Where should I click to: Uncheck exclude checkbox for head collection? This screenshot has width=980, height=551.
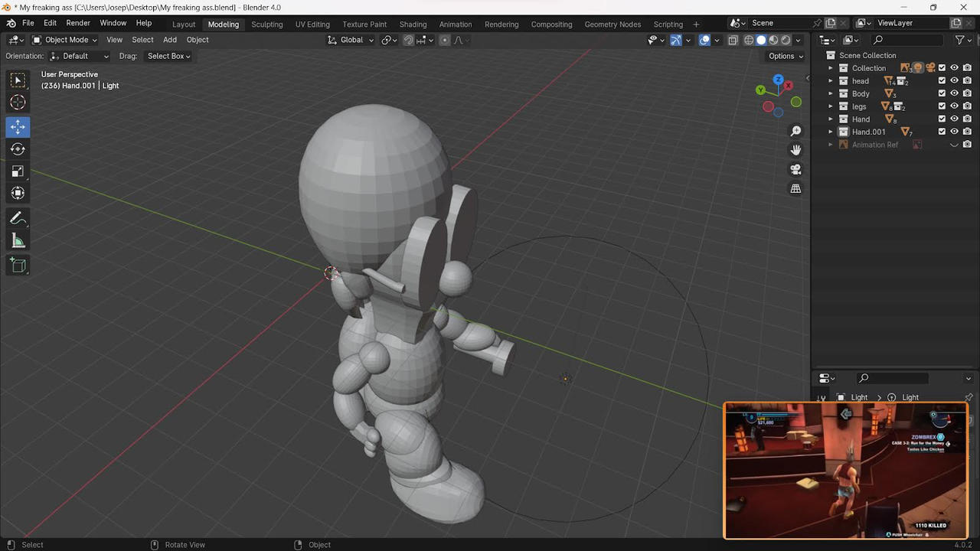coord(942,81)
